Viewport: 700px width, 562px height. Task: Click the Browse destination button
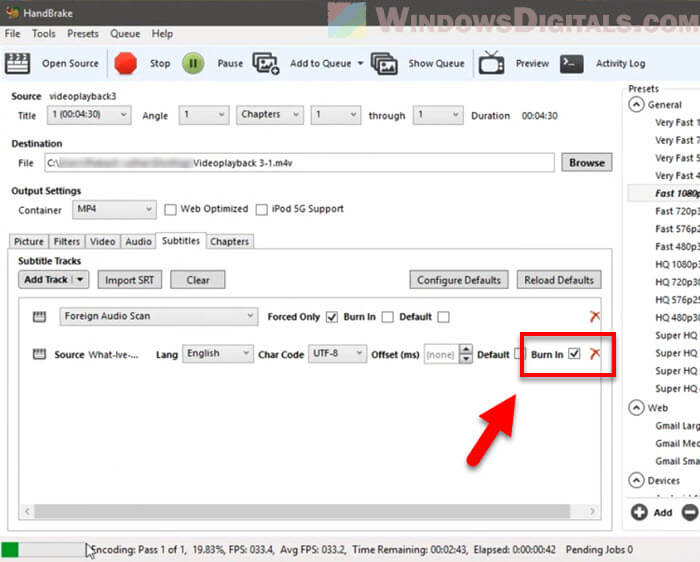(x=587, y=162)
